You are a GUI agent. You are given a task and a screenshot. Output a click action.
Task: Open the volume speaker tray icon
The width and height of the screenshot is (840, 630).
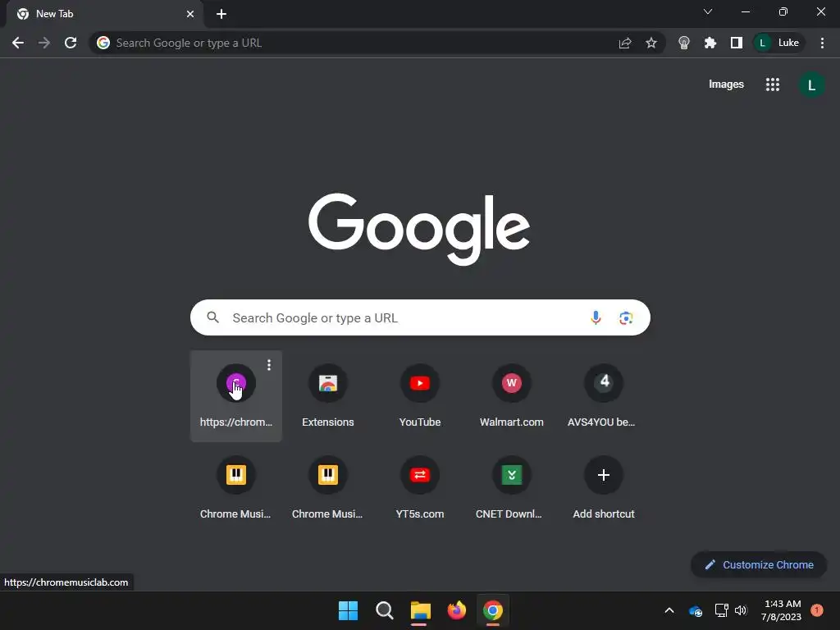point(741,610)
